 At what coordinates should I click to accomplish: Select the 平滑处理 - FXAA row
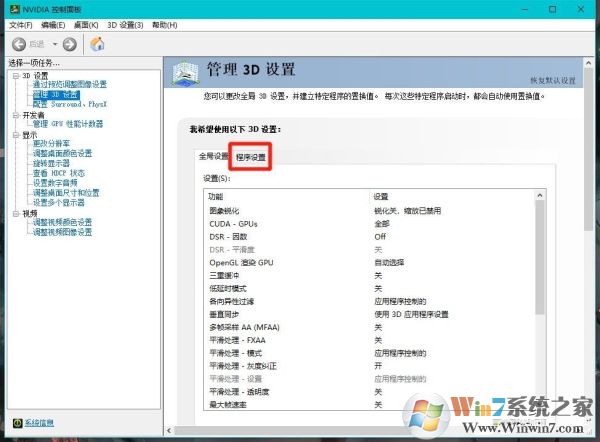pyautogui.click(x=370, y=340)
